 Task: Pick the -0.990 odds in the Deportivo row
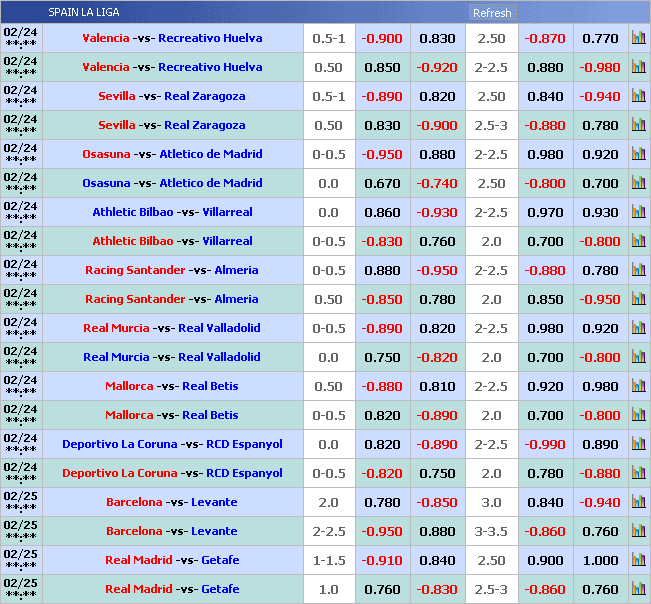[545, 444]
